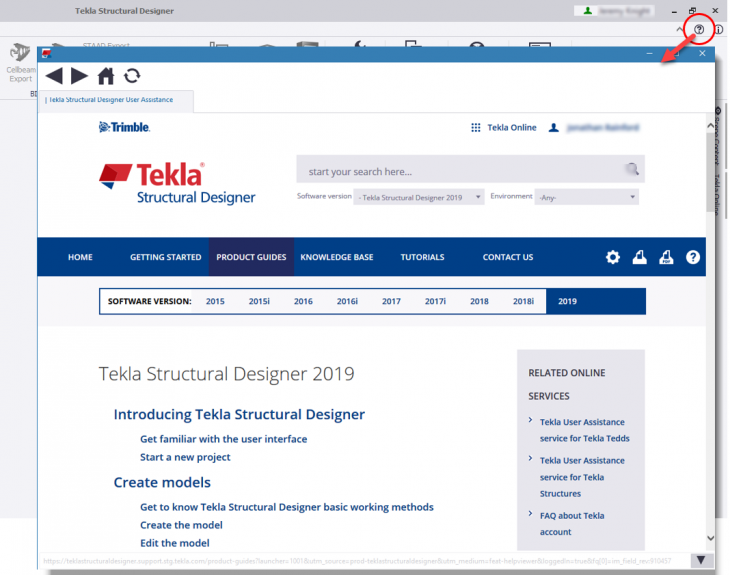Click the down arrow in status bar

[701, 560]
